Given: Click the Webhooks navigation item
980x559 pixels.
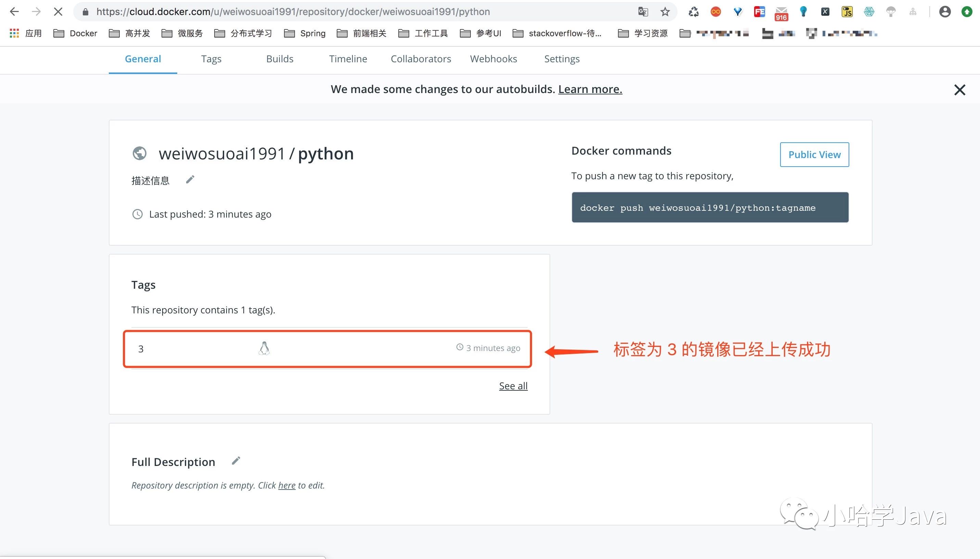Looking at the screenshot, I should pos(494,58).
